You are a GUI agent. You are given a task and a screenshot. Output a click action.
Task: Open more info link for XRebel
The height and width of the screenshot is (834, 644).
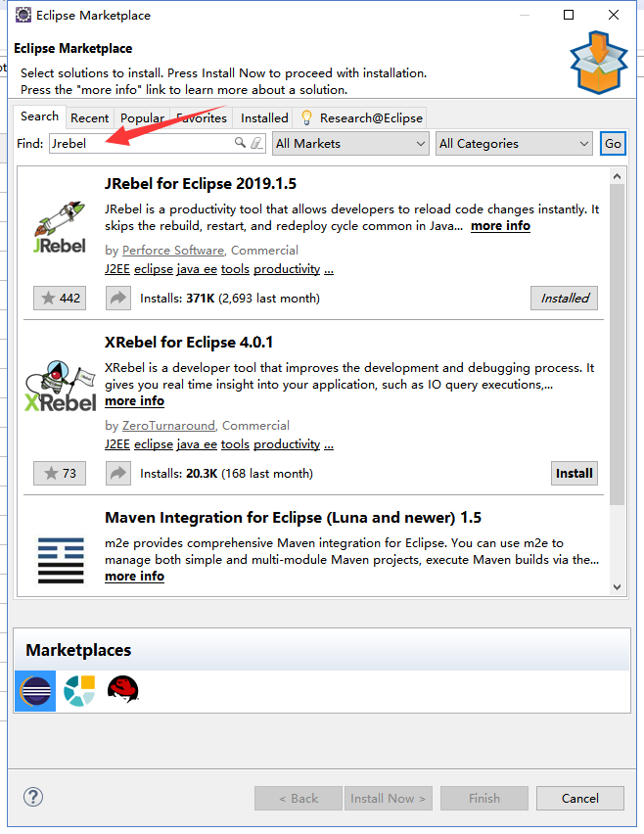click(x=134, y=401)
